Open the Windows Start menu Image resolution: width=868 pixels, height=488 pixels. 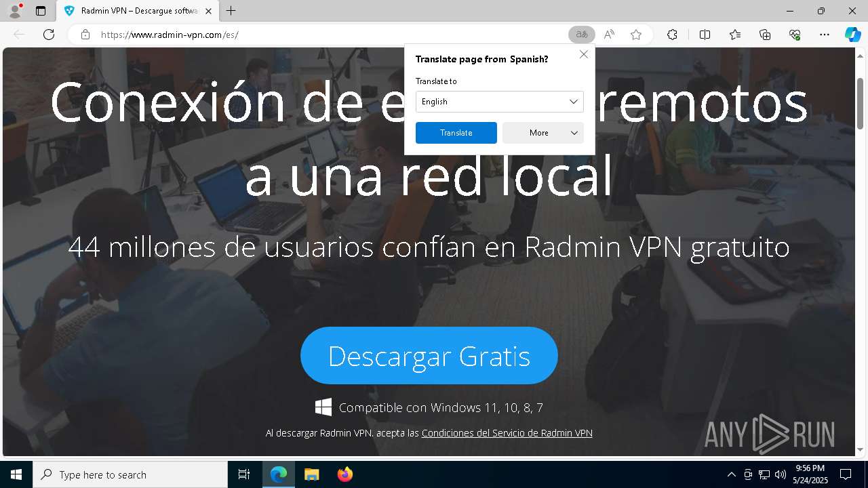tap(16, 474)
